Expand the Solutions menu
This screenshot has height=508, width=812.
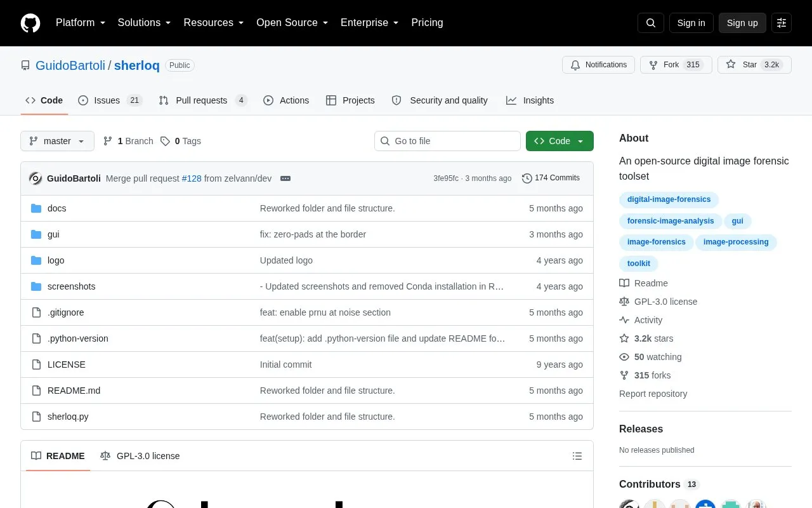pos(144,23)
